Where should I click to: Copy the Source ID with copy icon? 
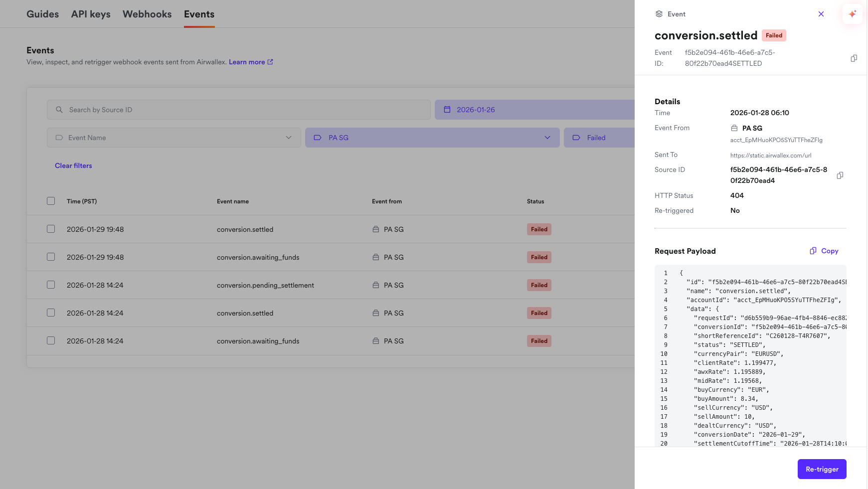click(x=840, y=175)
